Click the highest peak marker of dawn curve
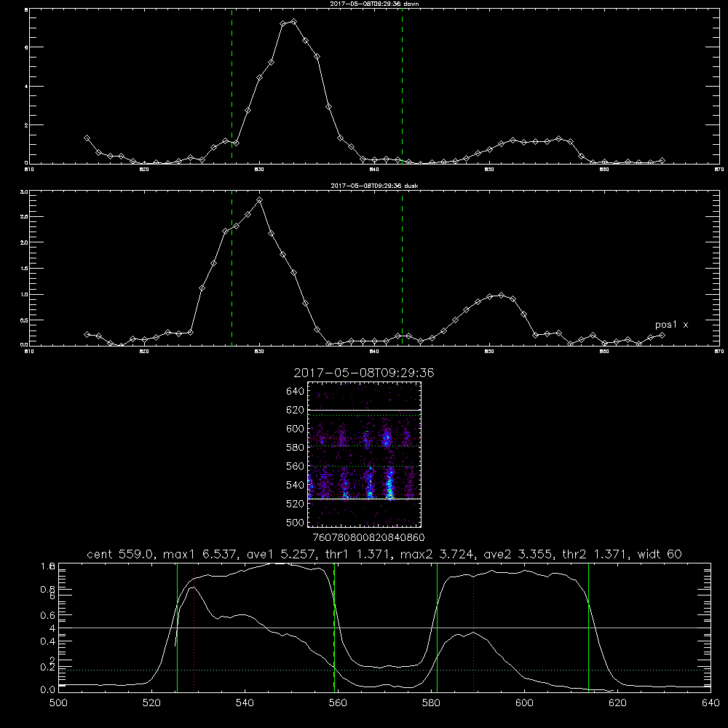Image resolution: width=728 pixels, height=728 pixels. pos(293,21)
